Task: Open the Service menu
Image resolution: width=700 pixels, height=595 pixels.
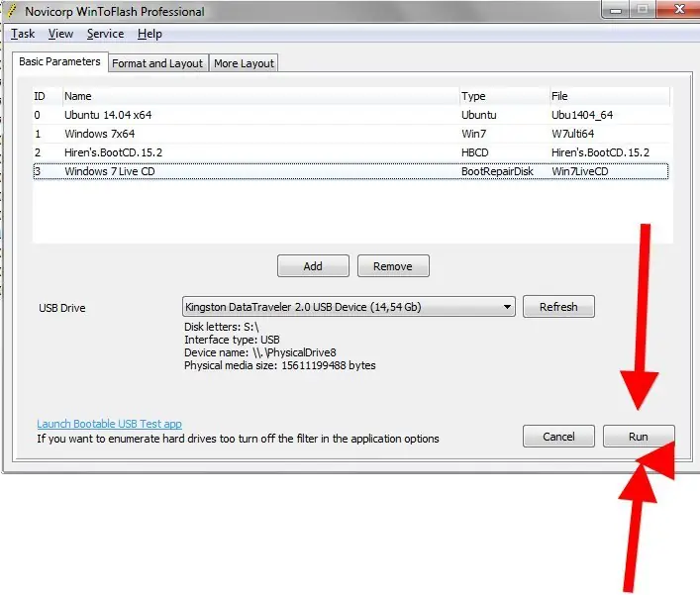Action: pos(105,34)
